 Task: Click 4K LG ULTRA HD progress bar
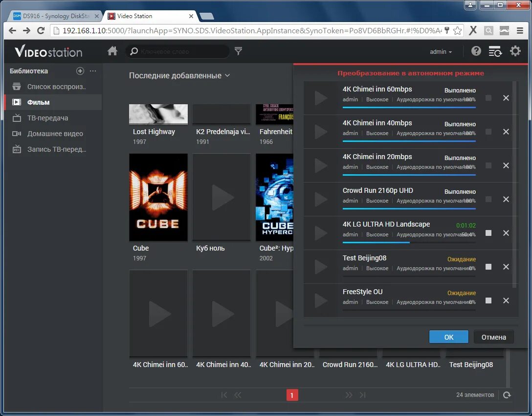pos(409,242)
